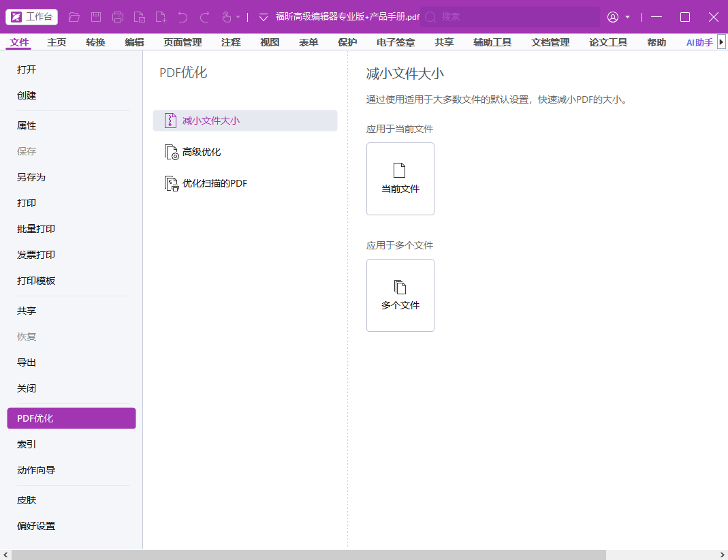Click the user account icon
Viewport: 728px width, 560px height.
pyautogui.click(x=613, y=17)
